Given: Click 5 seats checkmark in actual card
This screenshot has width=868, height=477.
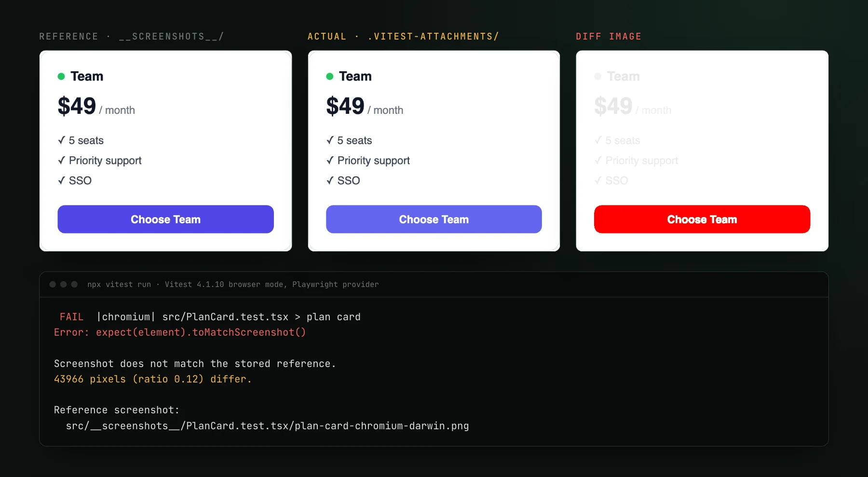Looking at the screenshot, I should point(330,140).
